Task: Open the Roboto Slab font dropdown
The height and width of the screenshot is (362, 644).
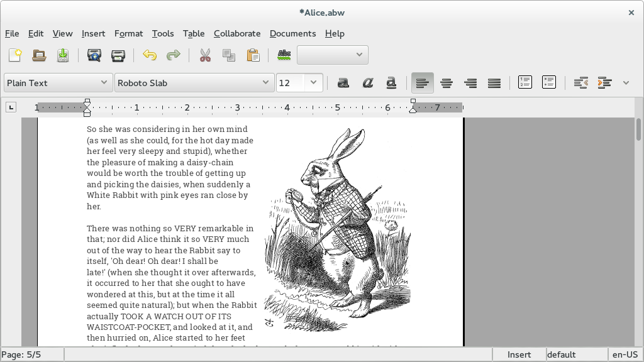Action: [194, 83]
